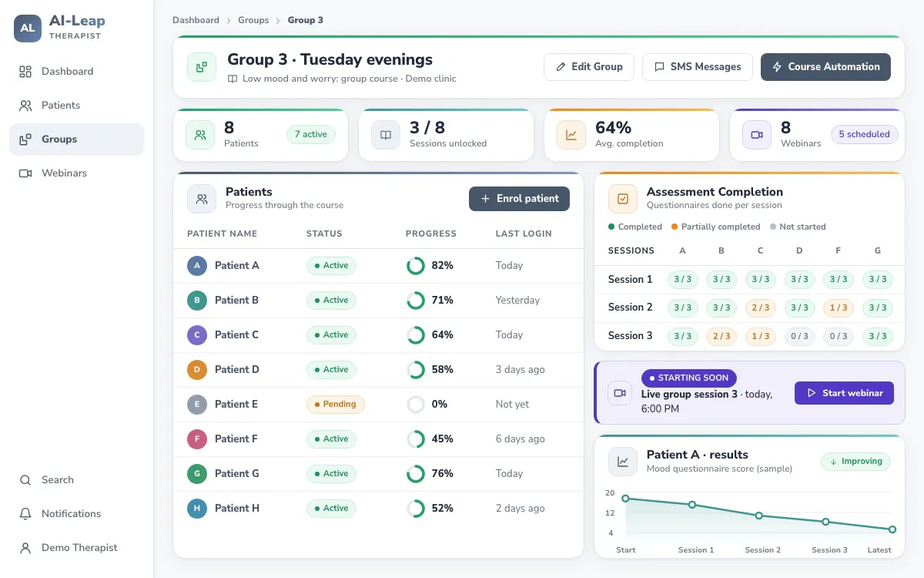Click the Dashboard grid icon in sidebar
Screen dimensions: 924x578
point(25,72)
